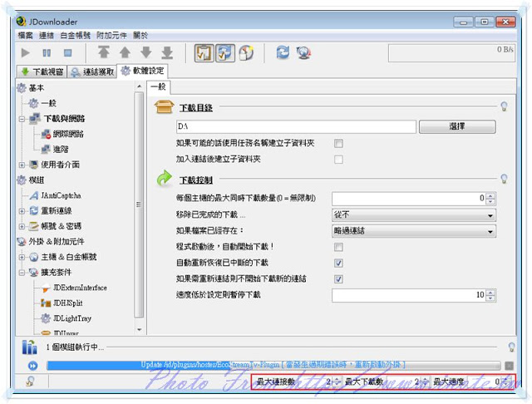Open the 移除已完成的下載 dropdown
Screen dimensions: 532x404
[x=414, y=214]
